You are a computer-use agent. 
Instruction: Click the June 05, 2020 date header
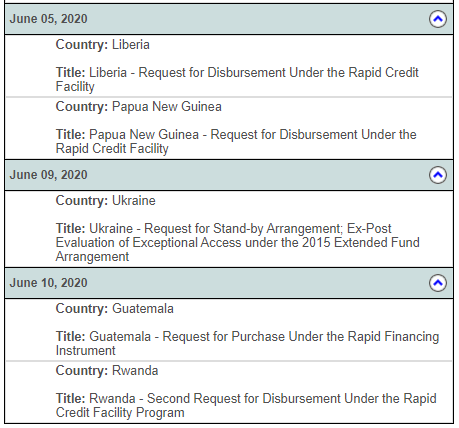(x=48, y=19)
